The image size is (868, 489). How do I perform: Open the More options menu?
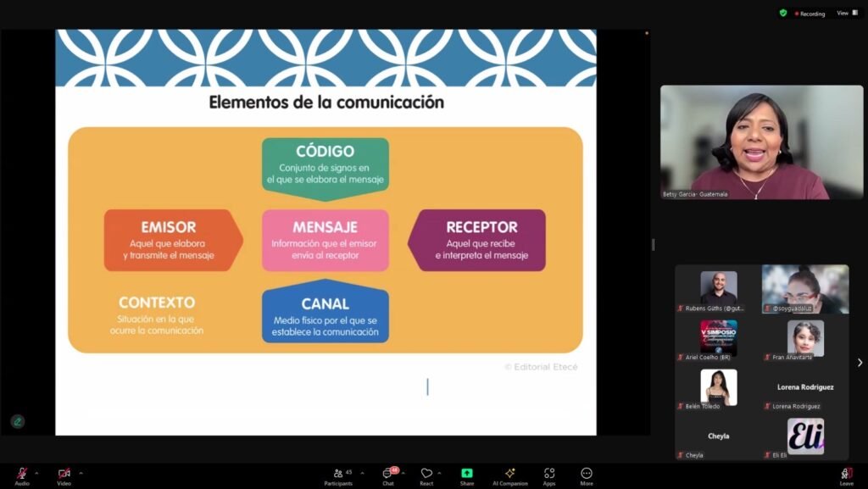pos(587,475)
